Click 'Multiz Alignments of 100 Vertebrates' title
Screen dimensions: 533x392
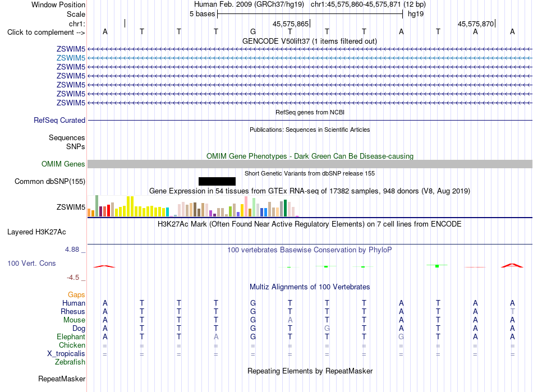click(310, 287)
